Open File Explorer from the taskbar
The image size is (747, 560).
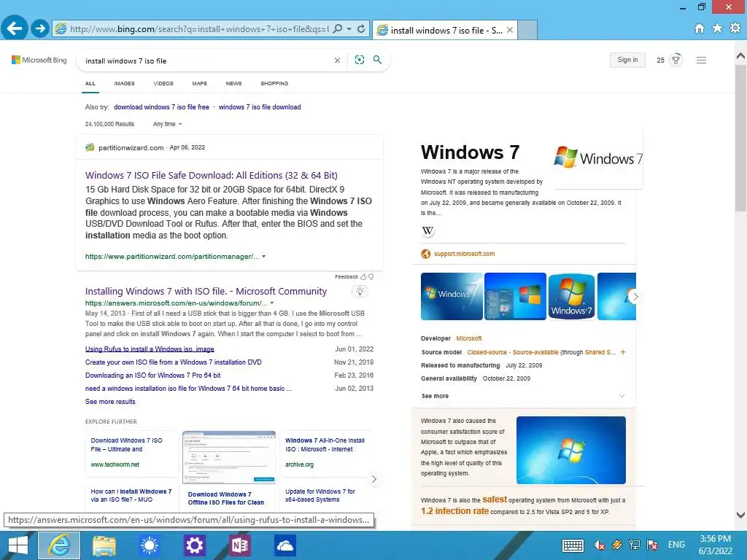104,545
